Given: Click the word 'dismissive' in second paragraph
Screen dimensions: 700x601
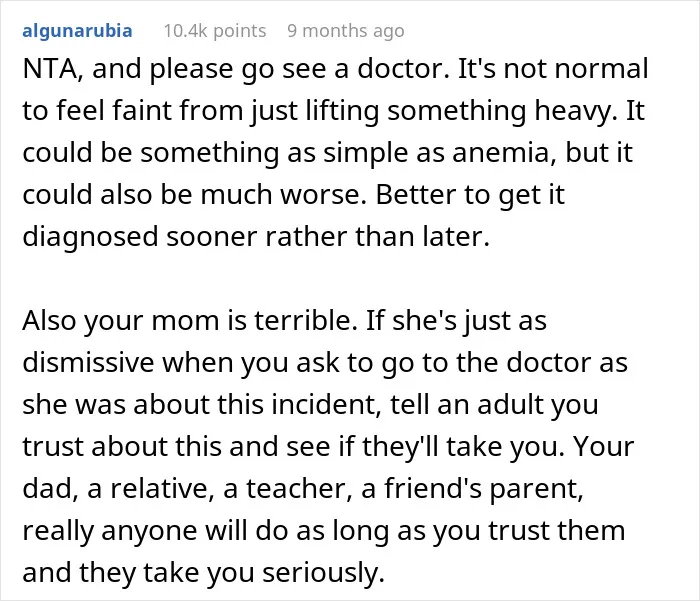Looking at the screenshot, I should [88, 362].
